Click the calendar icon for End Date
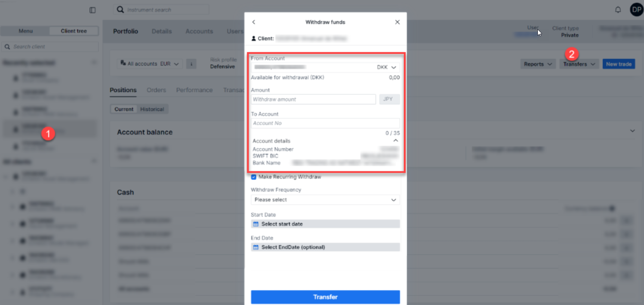The image size is (644, 305). point(256,247)
